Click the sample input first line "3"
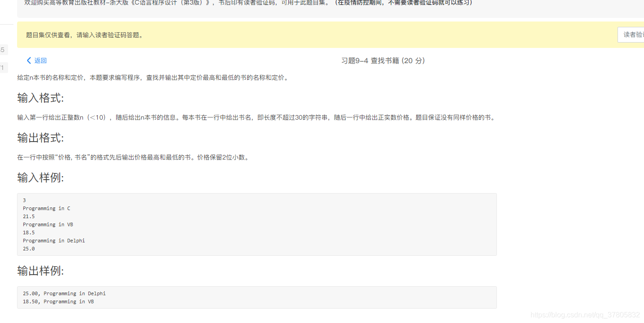 pos(25,200)
